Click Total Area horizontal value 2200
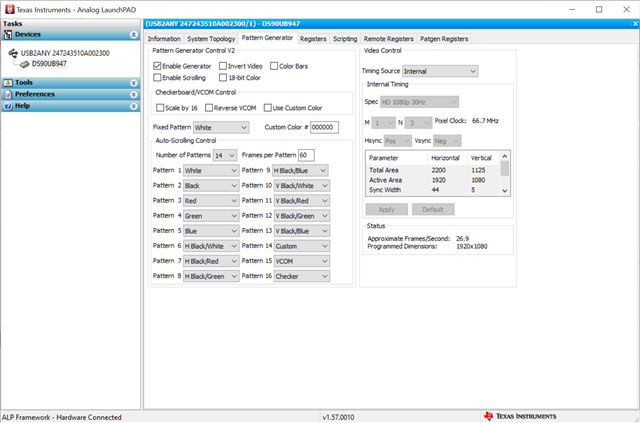This screenshot has height=423, width=640. pyautogui.click(x=438, y=170)
